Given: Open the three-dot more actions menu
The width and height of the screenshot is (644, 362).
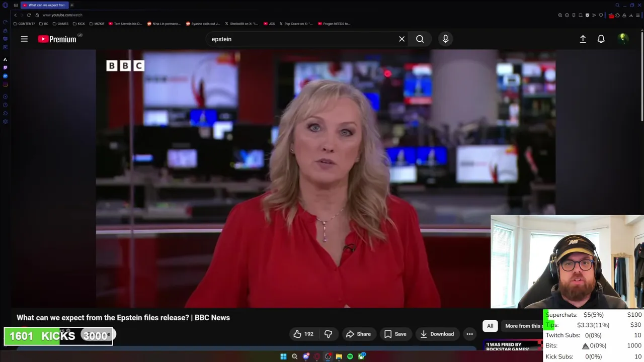Looking at the screenshot, I should 469,334.
